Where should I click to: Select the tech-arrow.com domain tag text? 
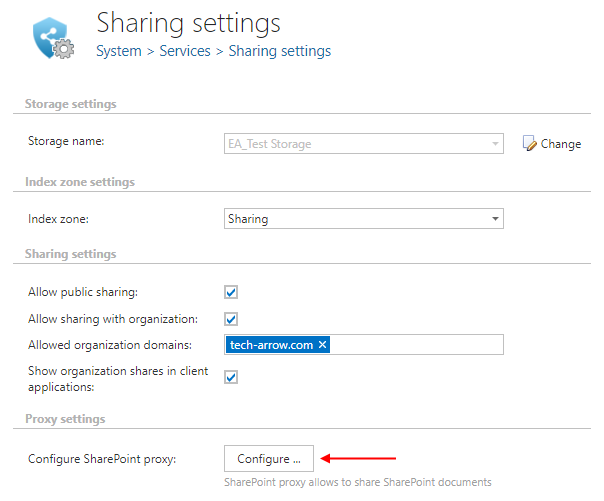271,345
